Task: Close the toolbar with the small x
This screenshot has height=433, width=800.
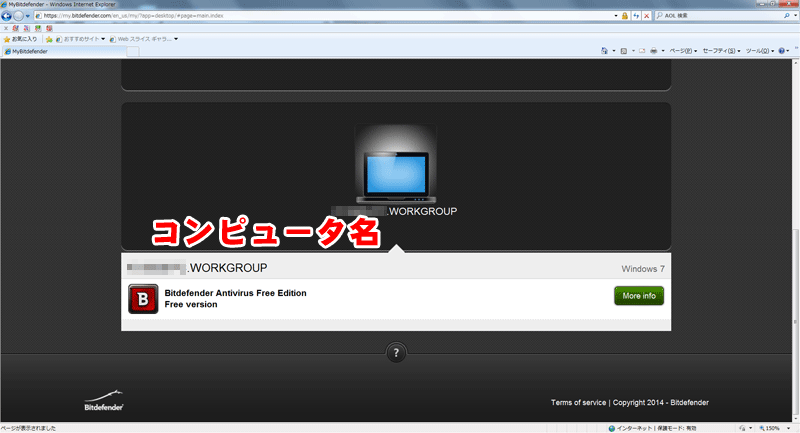Action: click(x=6, y=29)
